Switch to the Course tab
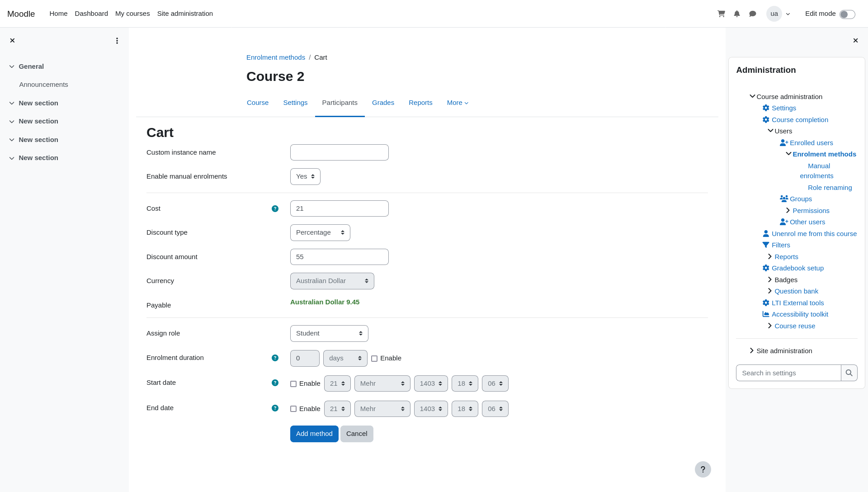Screen dimensions: 868x492 (258, 103)
